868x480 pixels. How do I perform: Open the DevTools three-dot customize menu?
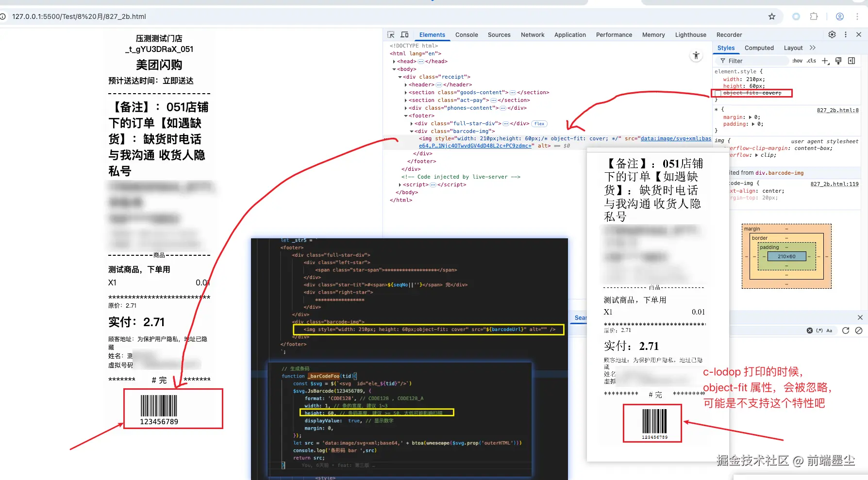[x=846, y=34]
